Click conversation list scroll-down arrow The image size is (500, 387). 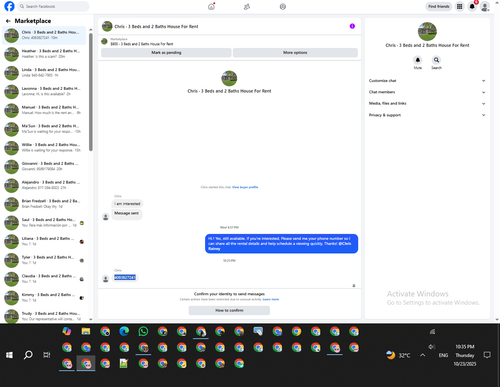point(91,319)
